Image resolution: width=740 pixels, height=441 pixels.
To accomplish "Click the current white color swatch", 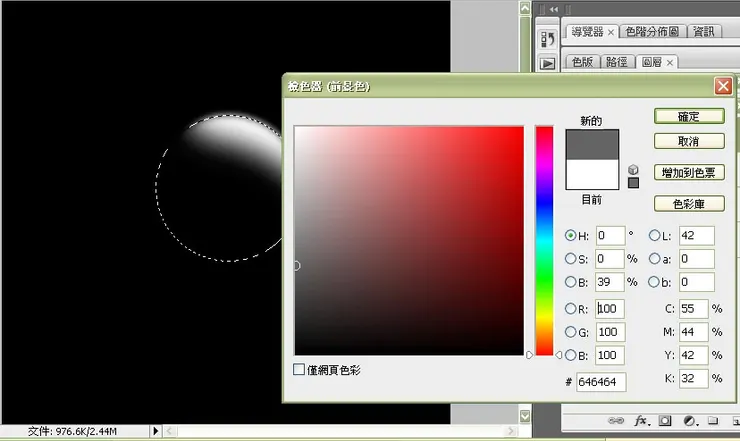I will [592, 174].
